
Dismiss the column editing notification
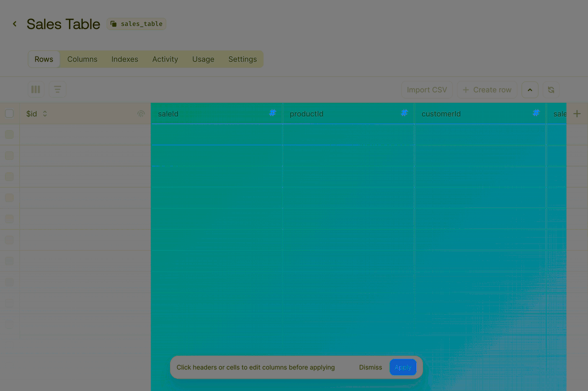(x=370, y=367)
